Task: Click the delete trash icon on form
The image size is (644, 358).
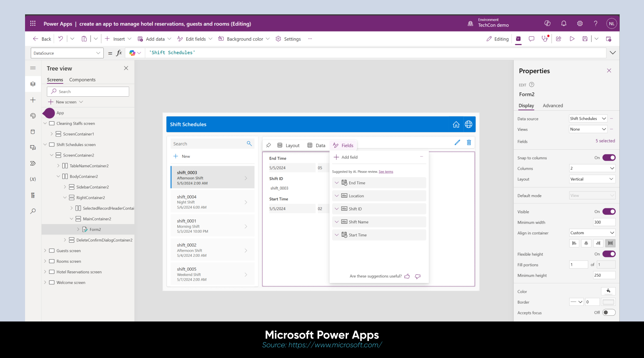Action: [x=469, y=142]
